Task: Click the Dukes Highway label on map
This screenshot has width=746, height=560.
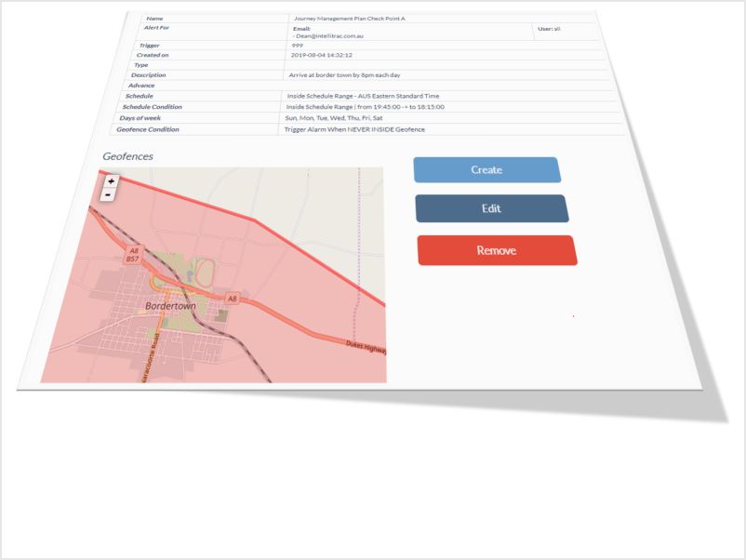Action: coord(367,345)
